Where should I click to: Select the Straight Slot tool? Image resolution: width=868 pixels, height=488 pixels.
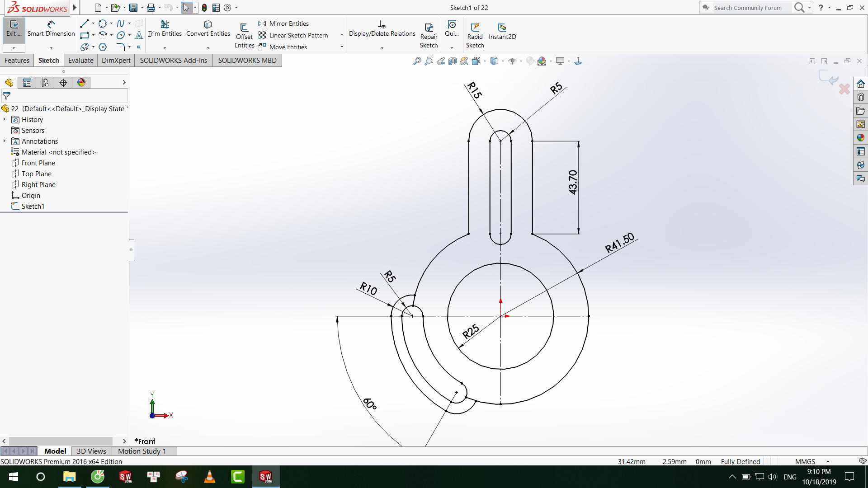[85, 47]
